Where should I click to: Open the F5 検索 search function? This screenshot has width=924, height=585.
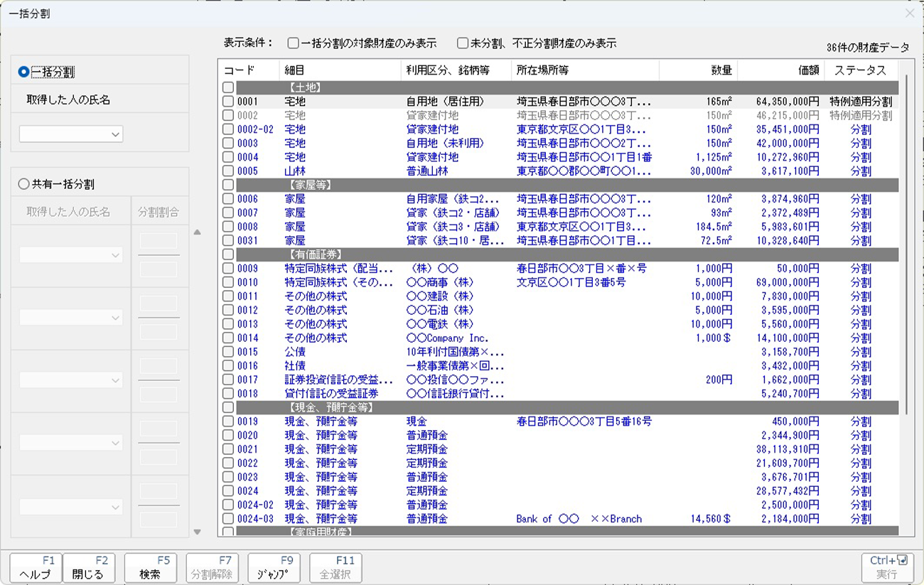click(150, 568)
